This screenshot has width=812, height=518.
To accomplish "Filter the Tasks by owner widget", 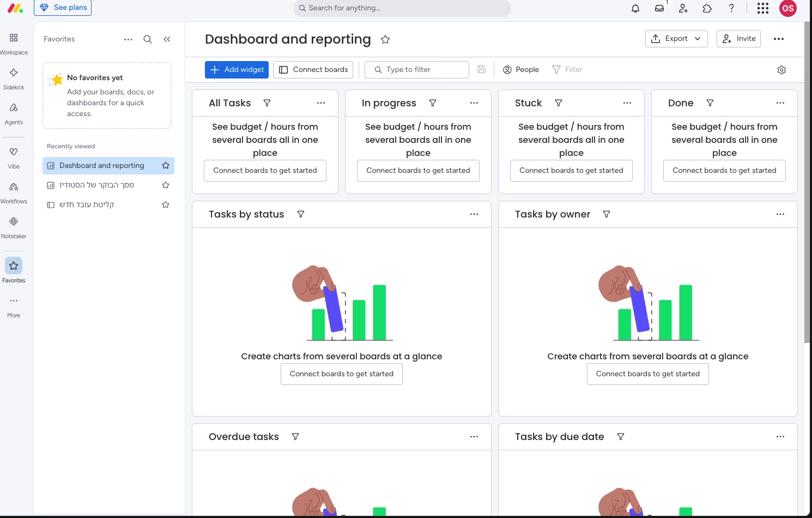I will click(x=607, y=214).
